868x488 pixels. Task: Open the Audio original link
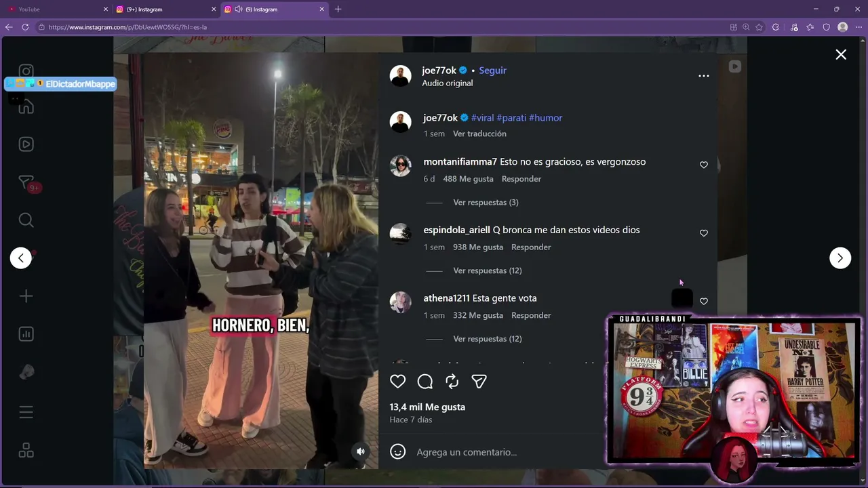[448, 83]
